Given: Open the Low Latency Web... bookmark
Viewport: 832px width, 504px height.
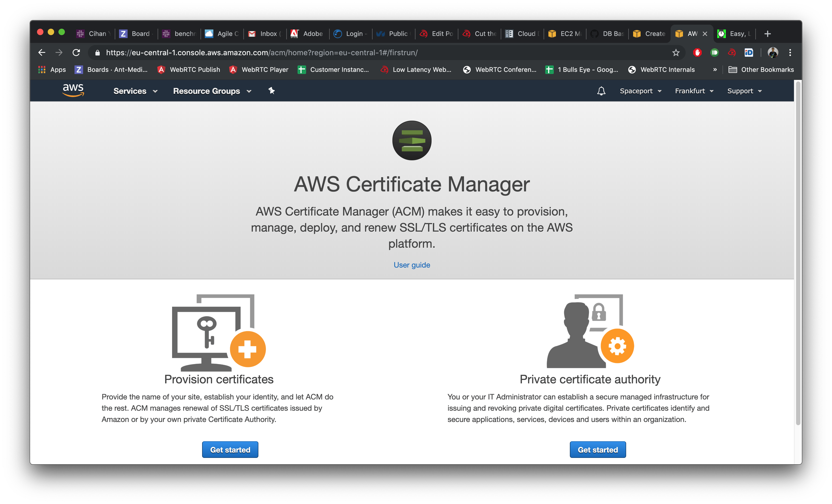Looking at the screenshot, I should point(416,70).
